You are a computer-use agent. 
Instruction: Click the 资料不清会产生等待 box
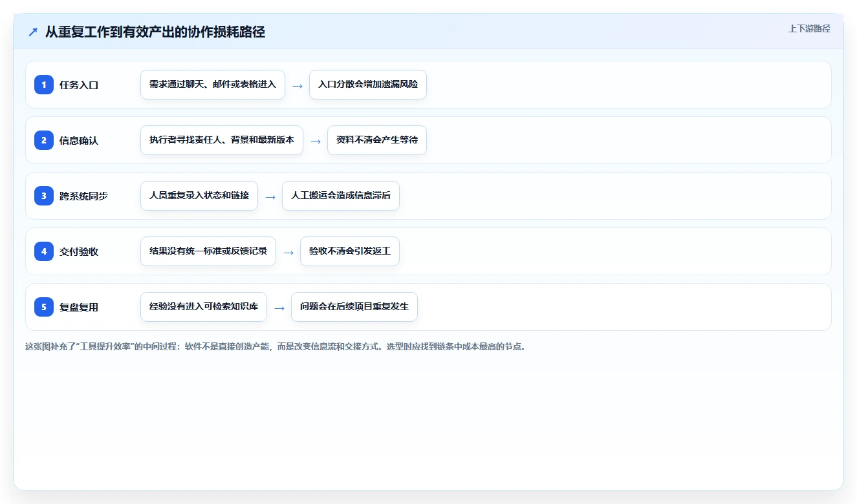click(377, 140)
